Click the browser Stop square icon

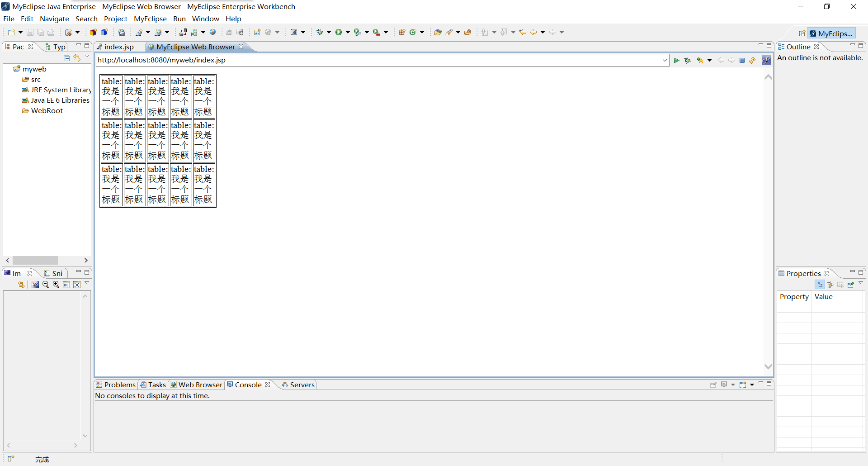(742, 60)
